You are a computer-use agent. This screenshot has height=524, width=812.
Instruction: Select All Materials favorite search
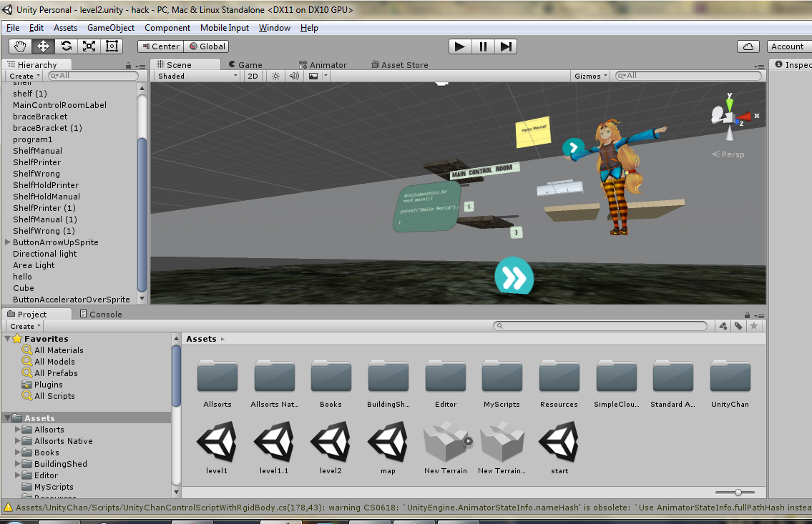point(59,350)
